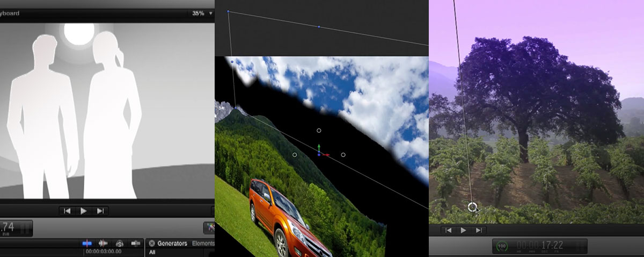The image size is (644, 257).
Task: Toggle the snapping icon in timeline
Action: pyautogui.click(x=136, y=244)
